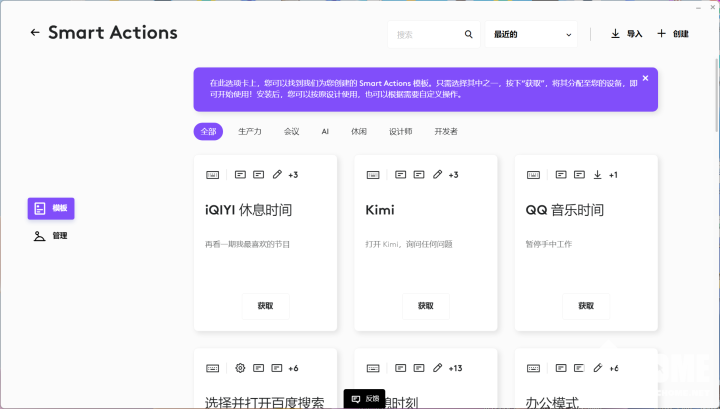Minimize the Smart Actions window
This screenshot has width=720, height=409.
pyautogui.click(x=699, y=8)
